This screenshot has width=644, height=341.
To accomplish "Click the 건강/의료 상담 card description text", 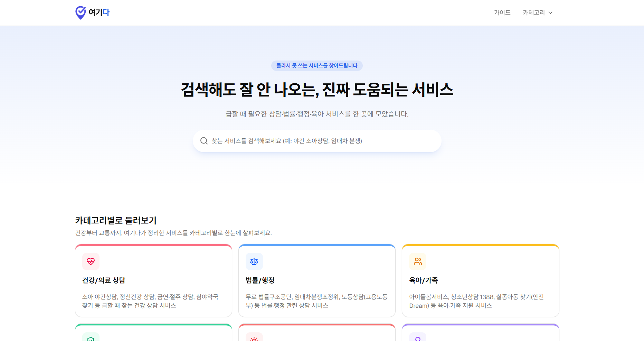I will 150,301.
